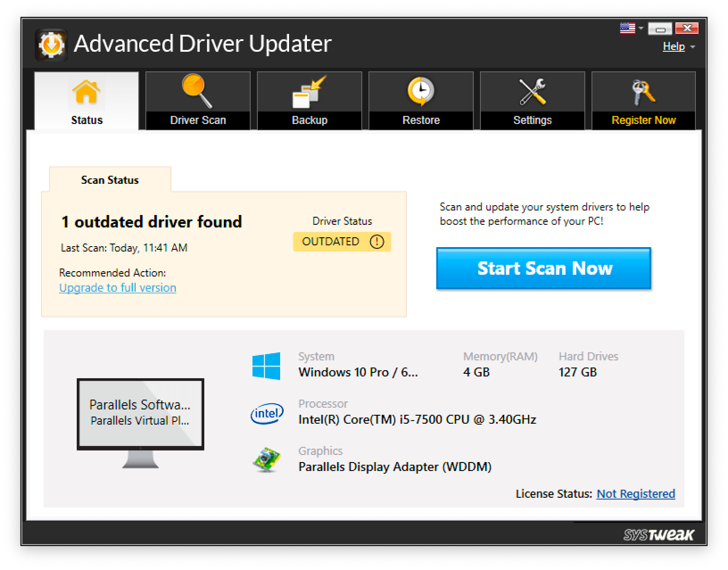Click the 'License Status:' label
Image resolution: width=728 pixels, height=570 pixels.
click(554, 494)
